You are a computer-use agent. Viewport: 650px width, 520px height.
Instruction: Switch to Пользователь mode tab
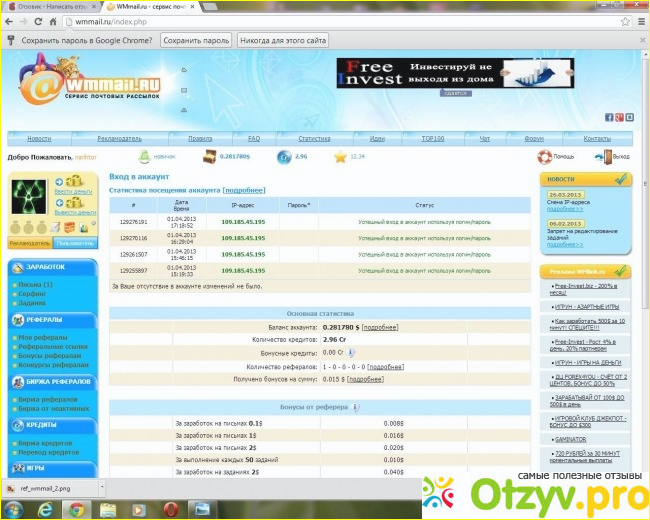point(75,243)
